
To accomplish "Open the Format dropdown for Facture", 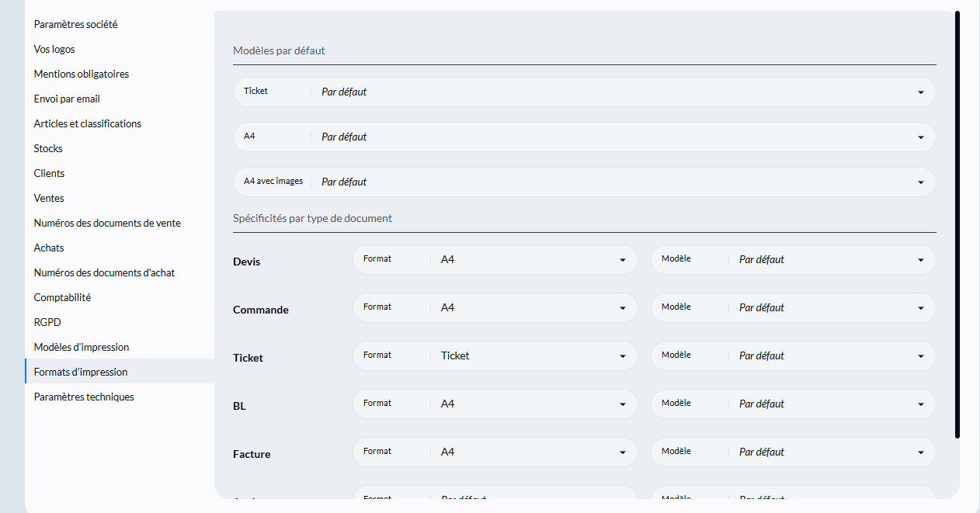I will click(x=495, y=452).
